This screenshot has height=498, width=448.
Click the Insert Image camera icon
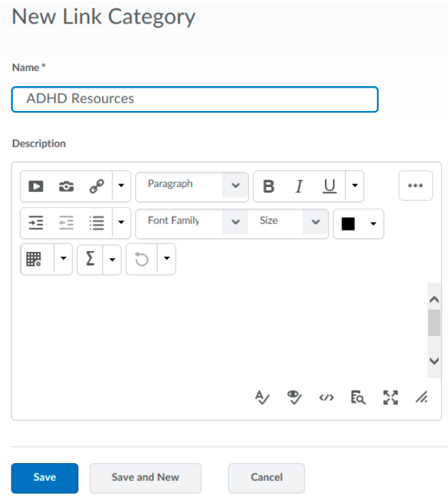click(x=66, y=186)
